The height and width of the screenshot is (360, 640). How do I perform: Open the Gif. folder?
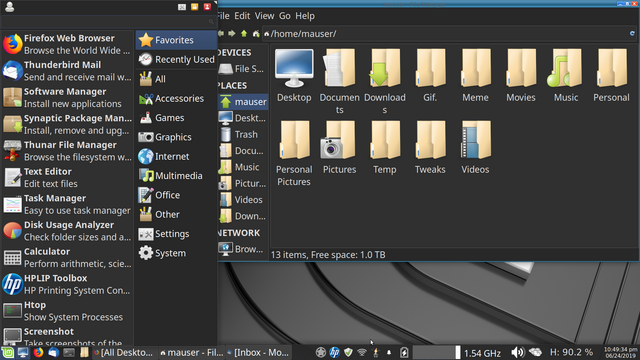[430, 76]
